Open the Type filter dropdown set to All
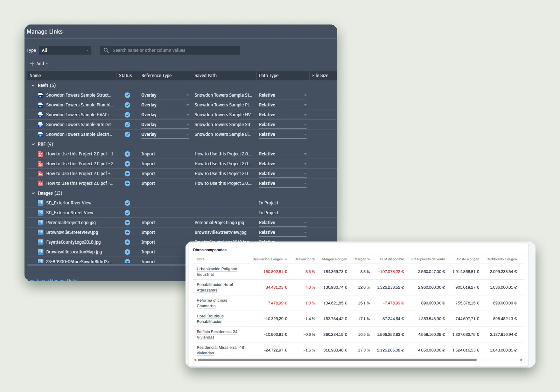 (x=65, y=50)
